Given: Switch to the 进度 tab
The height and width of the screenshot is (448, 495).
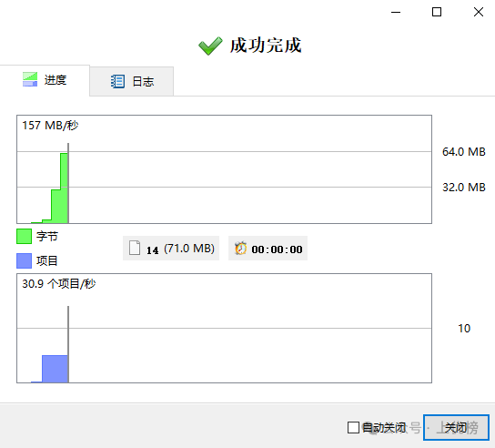Looking at the screenshot, I should pos(45,80).
